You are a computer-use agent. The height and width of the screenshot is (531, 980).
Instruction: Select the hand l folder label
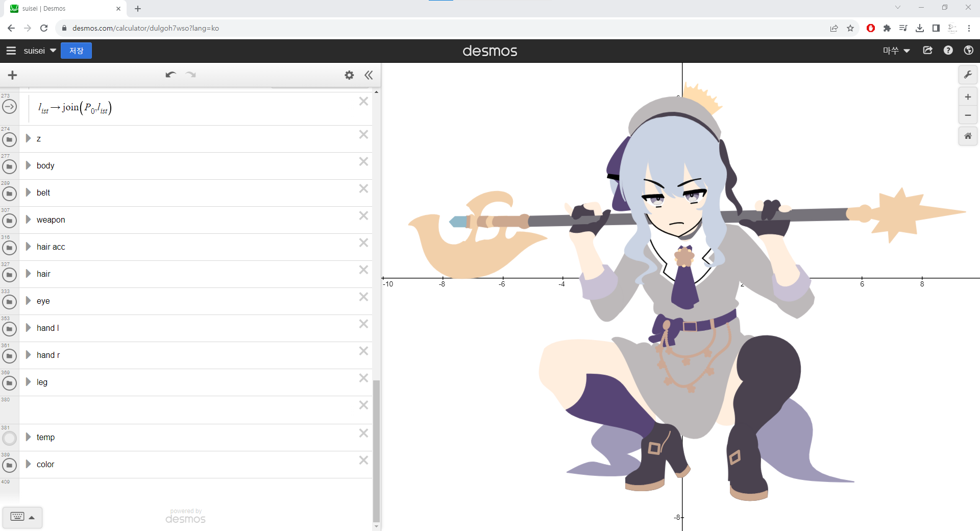(x=48, y=328)
